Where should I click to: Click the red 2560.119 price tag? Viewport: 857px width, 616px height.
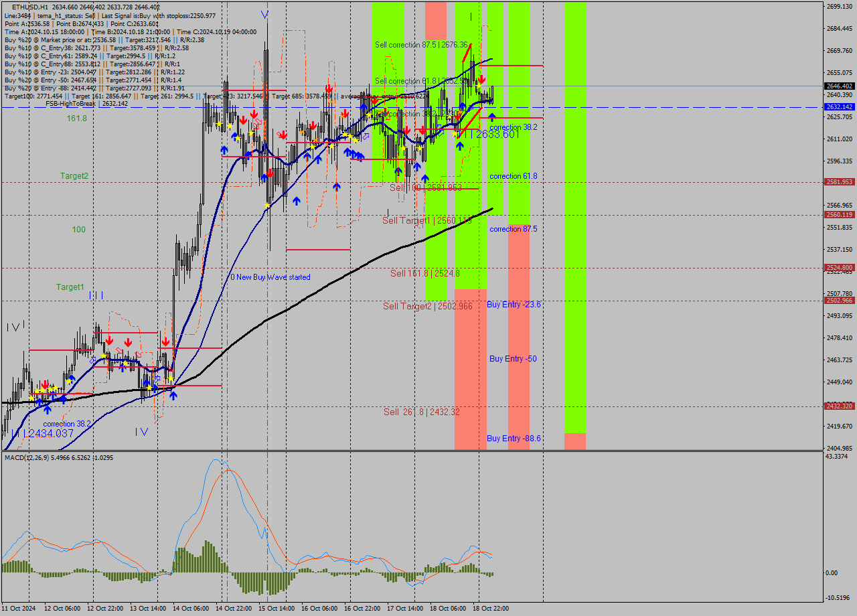[839, 215]
